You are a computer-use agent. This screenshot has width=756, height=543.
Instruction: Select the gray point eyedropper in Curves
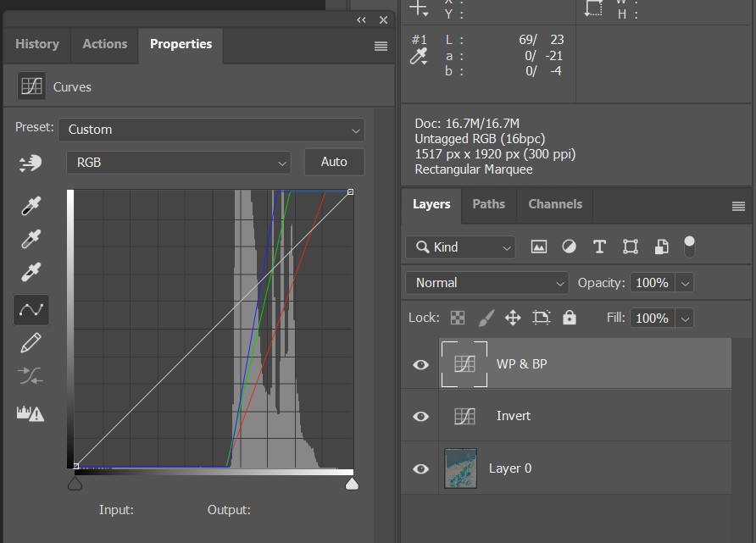tap(31, 240)
